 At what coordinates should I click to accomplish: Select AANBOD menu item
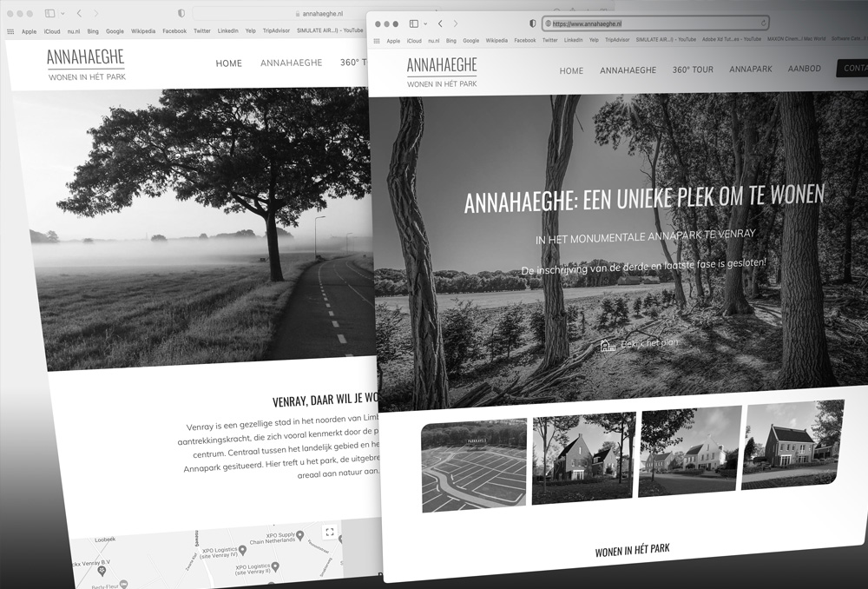805,69
